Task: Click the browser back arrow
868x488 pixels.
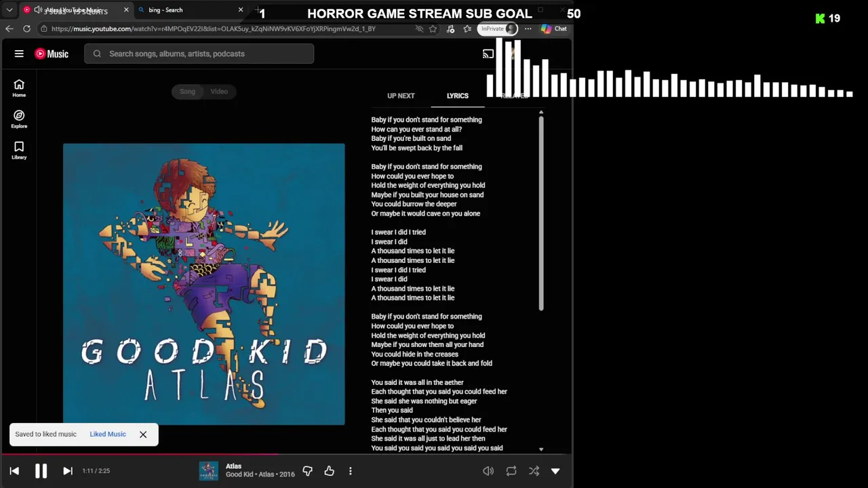Action: (x=9, y=28)
